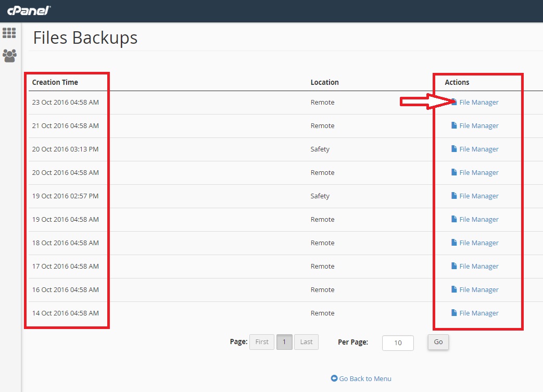
Task: Select the 20 Oct 2016 03:13 PM cell
Action: click(66, 149)
